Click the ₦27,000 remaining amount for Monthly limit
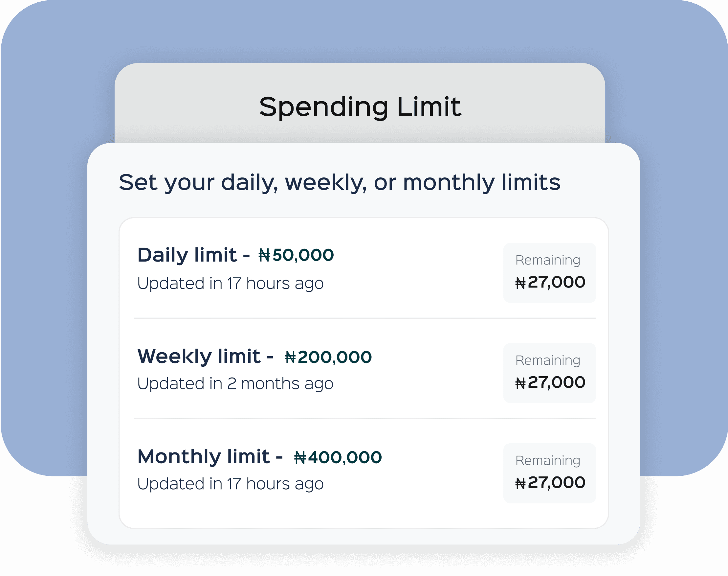The height and width of the screenshot is (576, 728). [x=550, y=483]
